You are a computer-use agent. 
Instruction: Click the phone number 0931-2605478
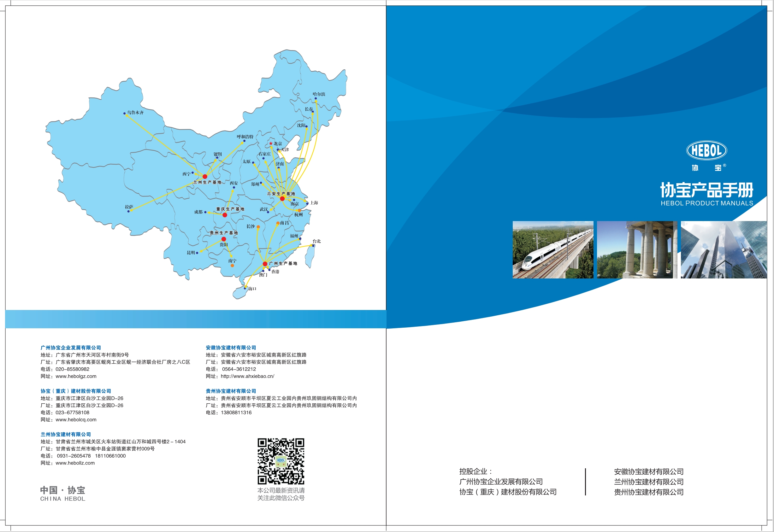pos(74,456)
